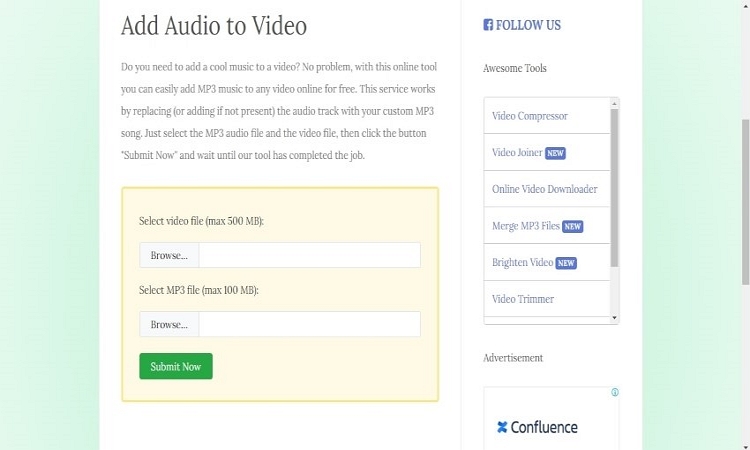Click the Facebook icon beside FOLLOW US

click(x=488, y=25)
